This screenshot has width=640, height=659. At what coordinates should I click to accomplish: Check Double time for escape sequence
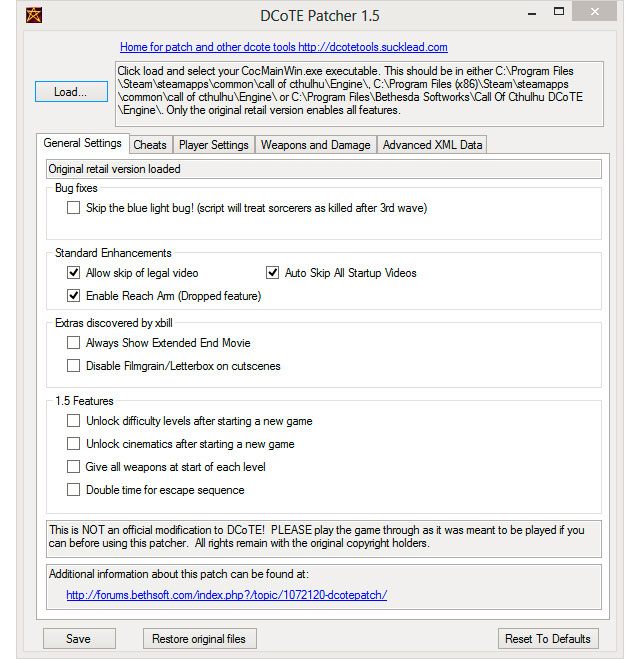[74, 490]
